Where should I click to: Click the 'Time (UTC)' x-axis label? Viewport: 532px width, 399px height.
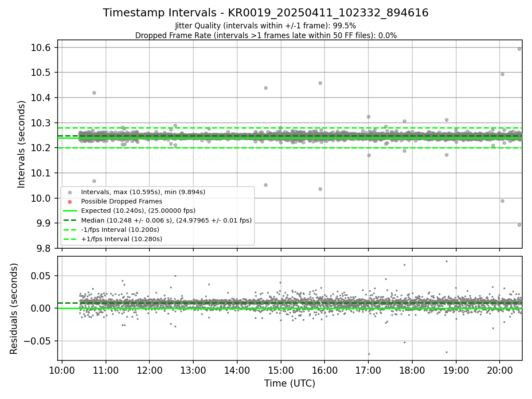pos(289,383)
